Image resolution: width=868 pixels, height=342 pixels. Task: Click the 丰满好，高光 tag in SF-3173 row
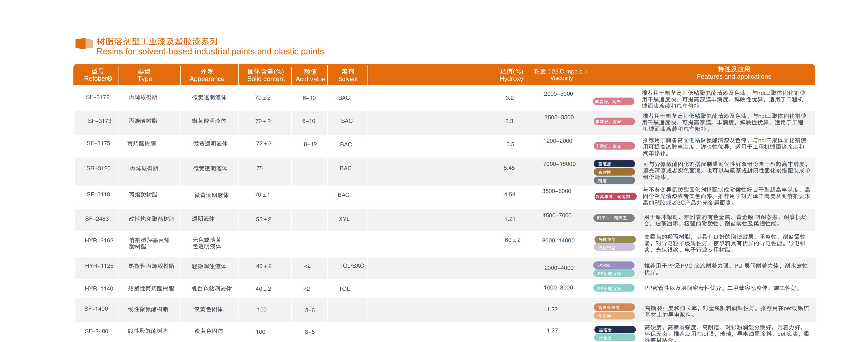click(x=614, y=122)
